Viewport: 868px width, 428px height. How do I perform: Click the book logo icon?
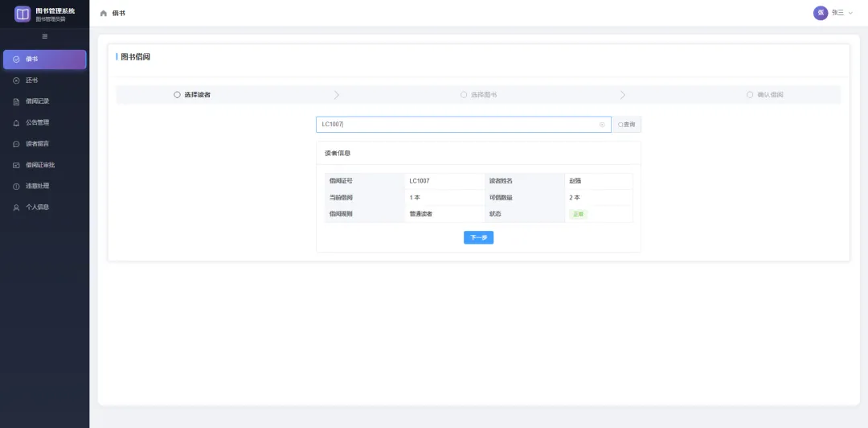23,14
